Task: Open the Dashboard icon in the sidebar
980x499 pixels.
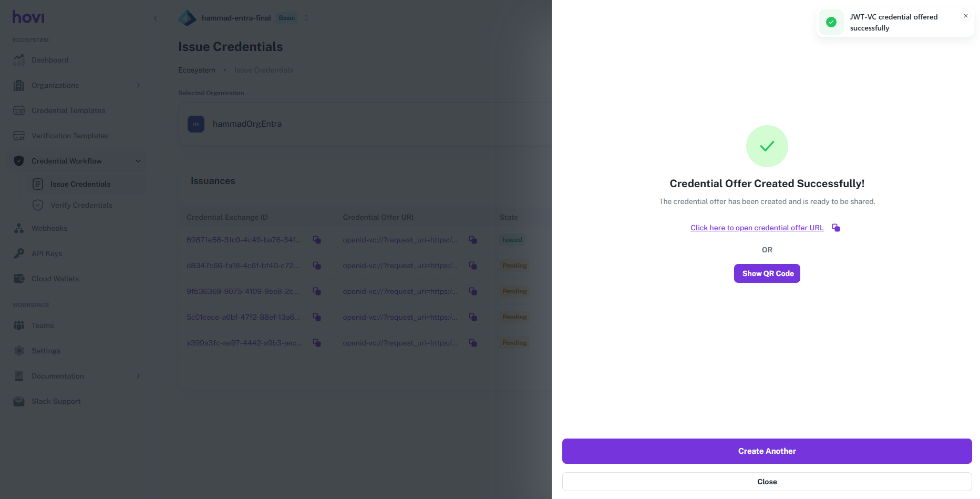Action: tap(19, 60)
